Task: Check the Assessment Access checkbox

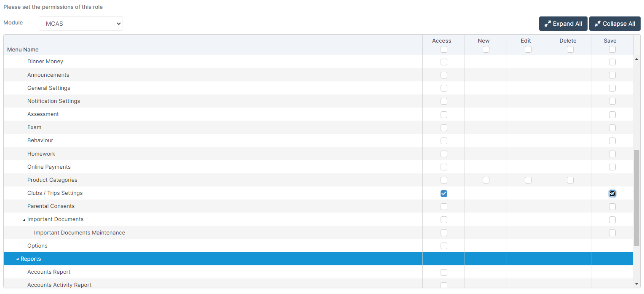Action: tap(444, 115)
